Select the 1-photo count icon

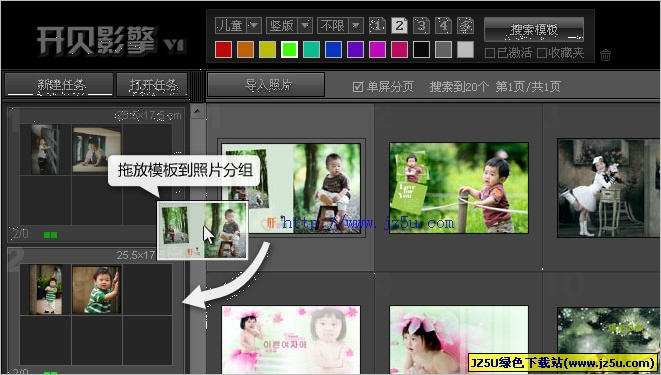tap(377, 26)
